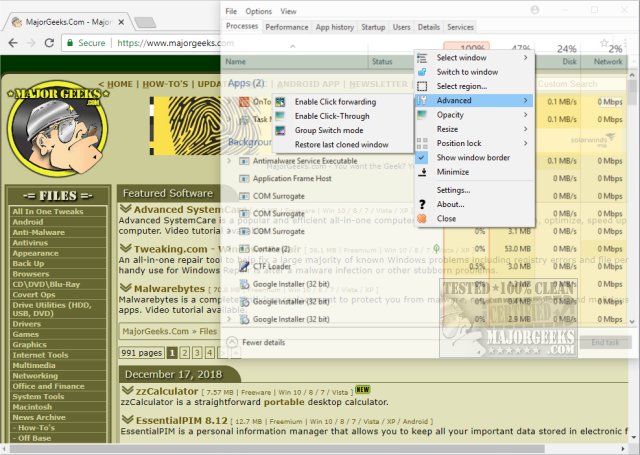Close the MajorGeeks.Com browser tab
Image resolution: width=640 pixels, height=455 pixels.
(x=121, y=22)
